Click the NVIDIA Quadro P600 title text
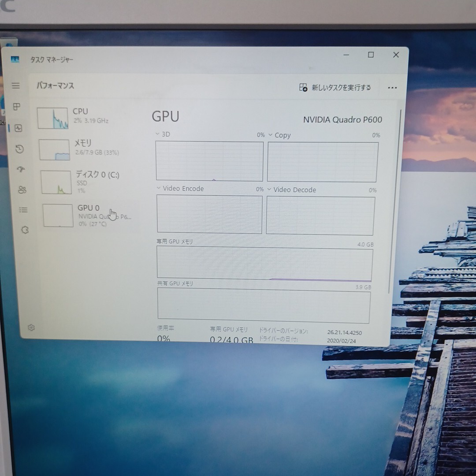 pyautogui.click(x=342, y=119)
